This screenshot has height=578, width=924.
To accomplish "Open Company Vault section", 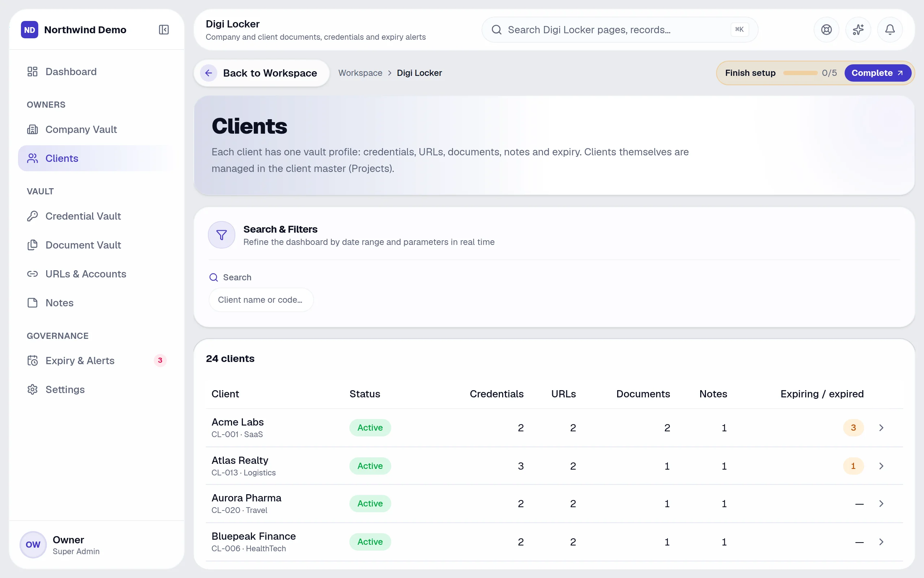I will pyautogui.click(x=96, y=129).
